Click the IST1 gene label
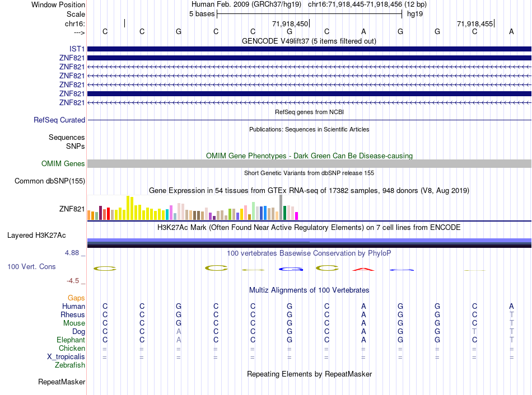The width and height of the screenshot is (532, 395). click(x=77, y=49)
